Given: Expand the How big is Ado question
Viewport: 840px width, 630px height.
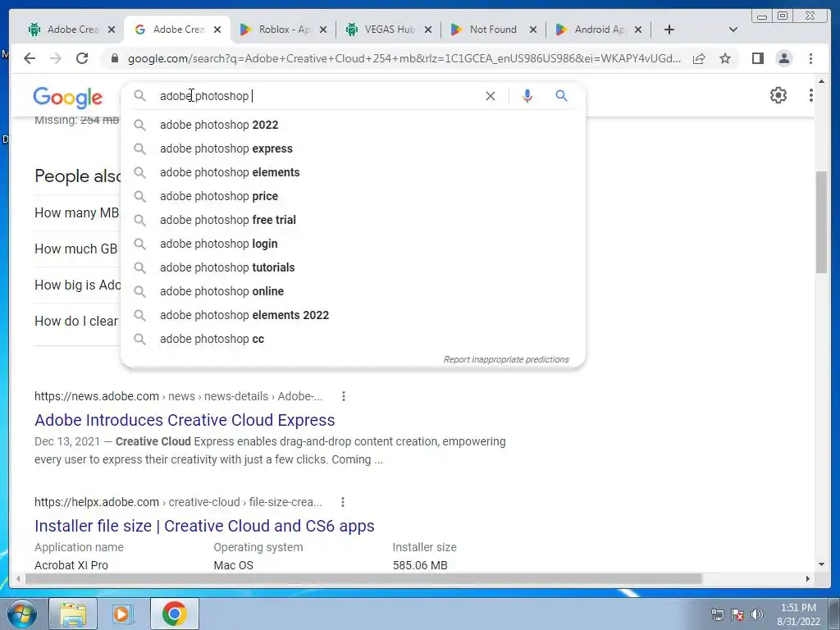Looking at the screenshot, I should pos(78,285).
